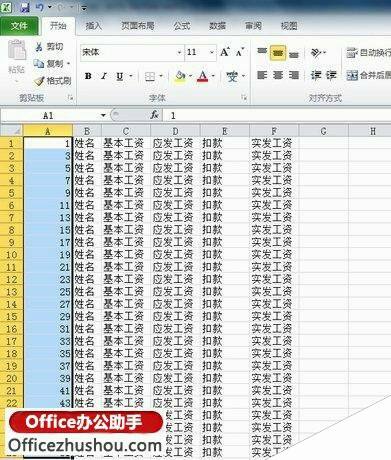Apply the red Font Color
This screenshot has width=391, height=460.
202,77
